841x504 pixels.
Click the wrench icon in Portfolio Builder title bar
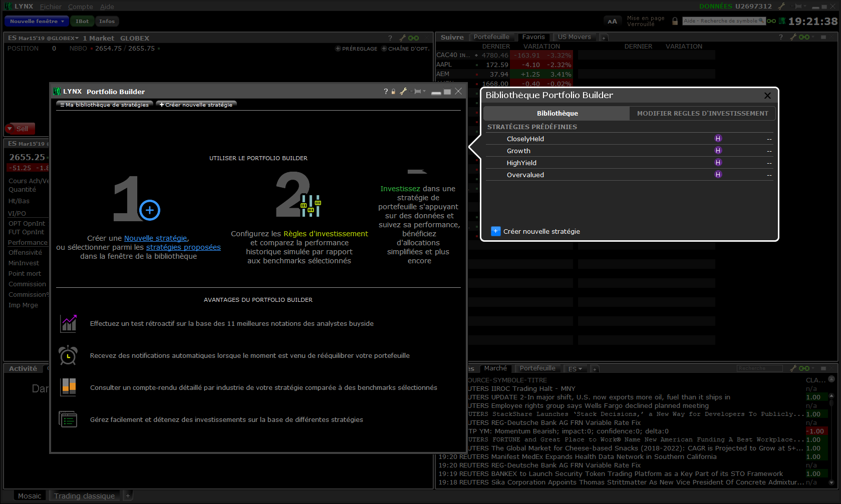point(403,92)
